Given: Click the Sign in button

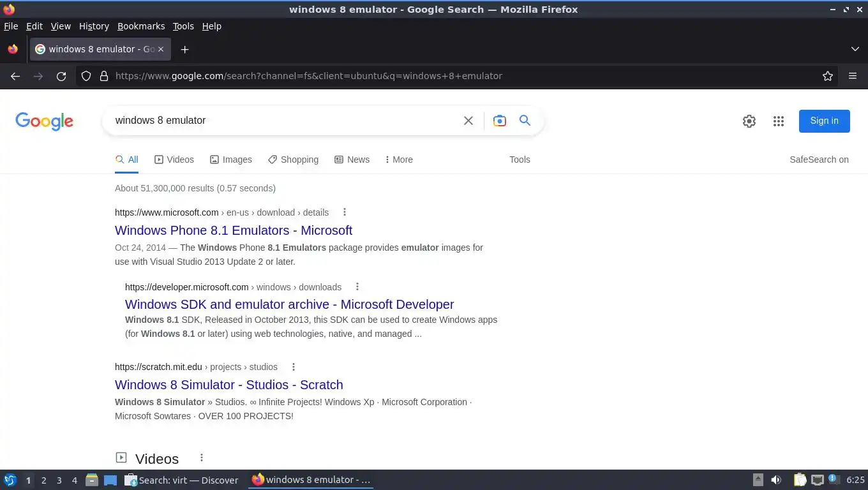Looking at the screenshot, I should point(824,121).
